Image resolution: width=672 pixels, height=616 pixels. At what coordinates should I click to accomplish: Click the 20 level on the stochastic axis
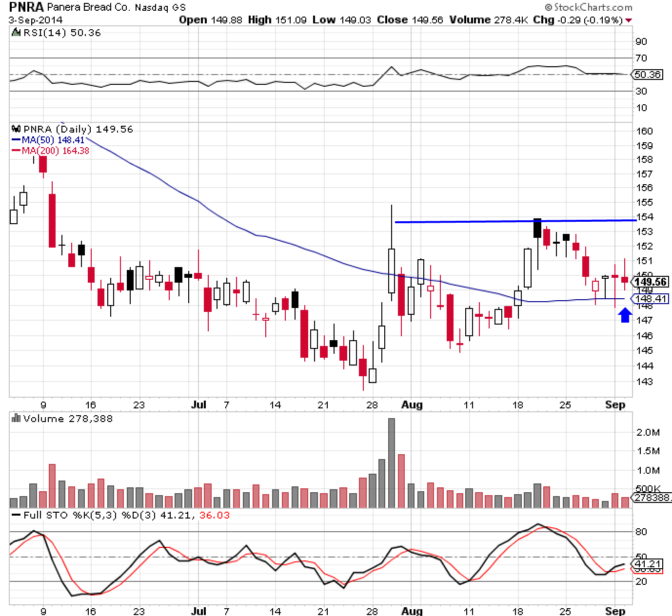(641, 581)
